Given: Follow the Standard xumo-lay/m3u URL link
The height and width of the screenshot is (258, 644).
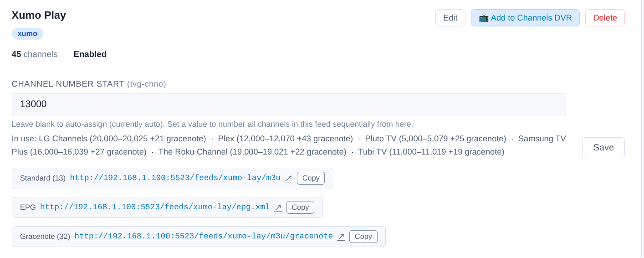Looking at the screenshot, I should (x=175, y=178).
